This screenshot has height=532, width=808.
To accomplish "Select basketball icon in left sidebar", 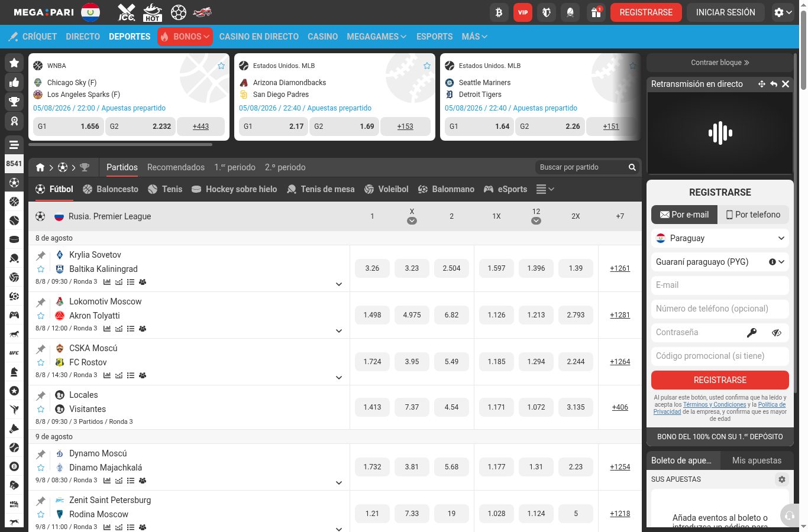I will click(14, 202).
